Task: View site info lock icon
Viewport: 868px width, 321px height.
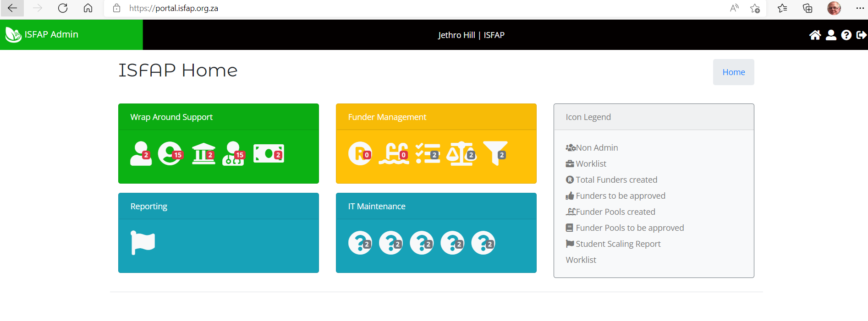Action: click(x=116, y=8)
